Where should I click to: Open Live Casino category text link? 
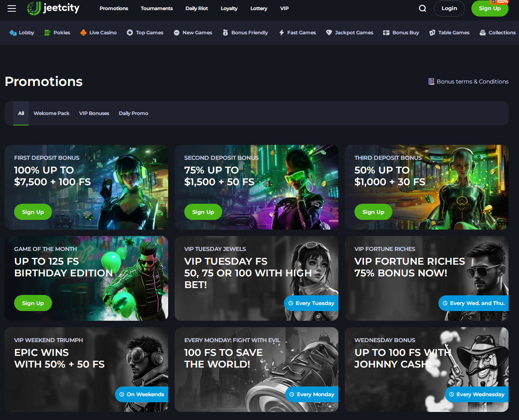103,33
